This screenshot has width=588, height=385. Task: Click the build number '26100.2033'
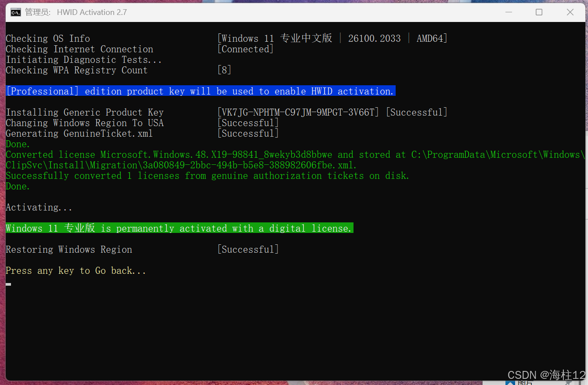tap(375, 39)
